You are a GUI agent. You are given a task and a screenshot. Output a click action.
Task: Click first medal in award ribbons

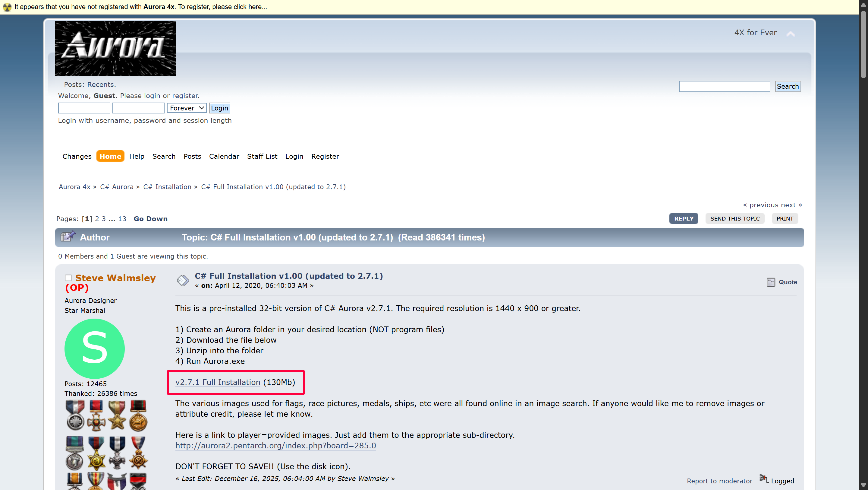click(x=75, y=415)
